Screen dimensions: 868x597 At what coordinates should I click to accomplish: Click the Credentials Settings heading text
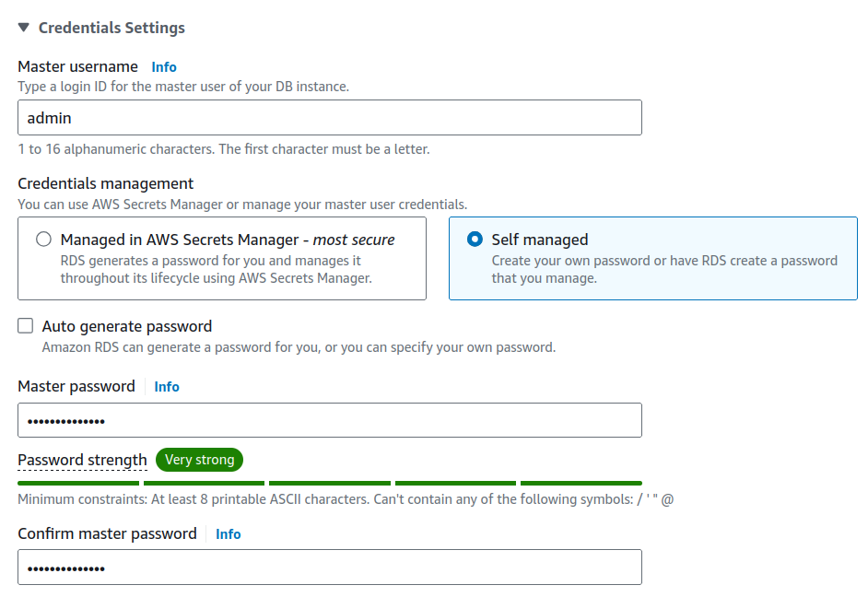[x=111, y=28]
